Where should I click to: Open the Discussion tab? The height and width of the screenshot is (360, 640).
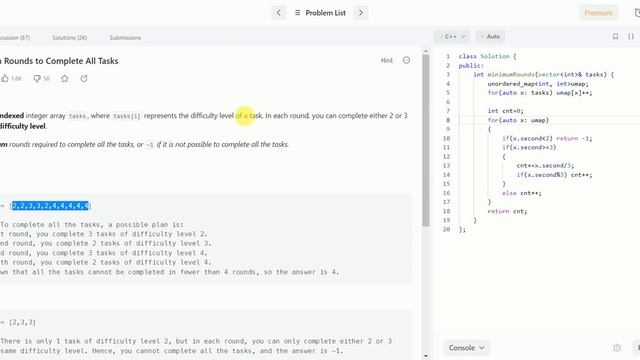click(15, 38)
